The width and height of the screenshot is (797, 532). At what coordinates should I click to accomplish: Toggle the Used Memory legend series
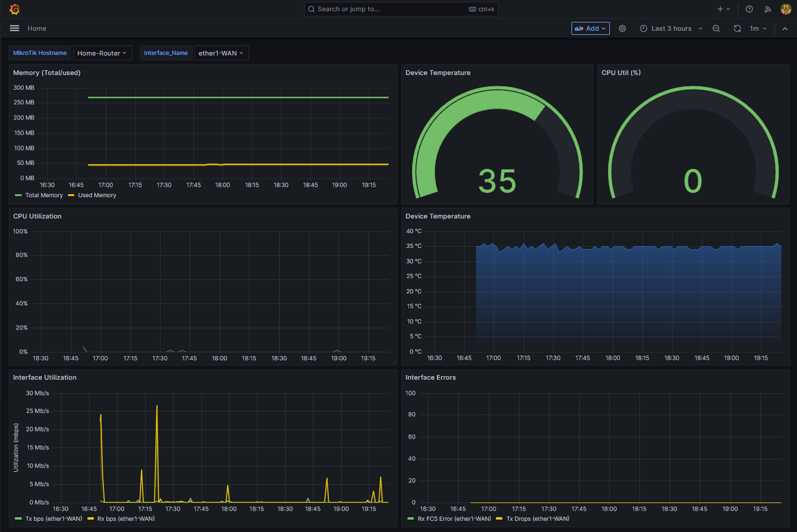point(97,195)
